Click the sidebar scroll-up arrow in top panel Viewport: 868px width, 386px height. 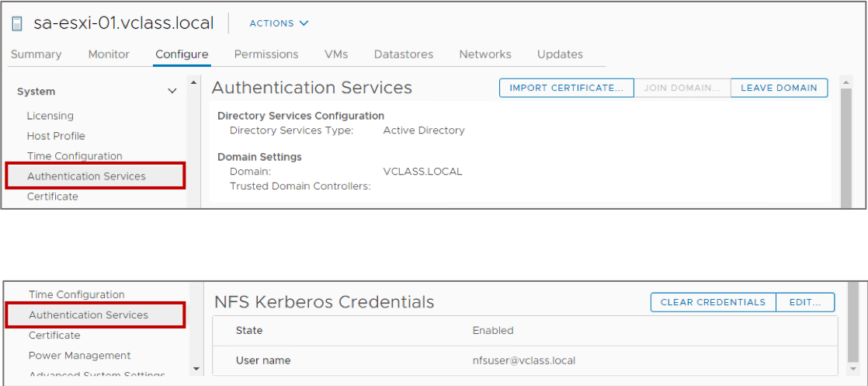coord(194,83)
